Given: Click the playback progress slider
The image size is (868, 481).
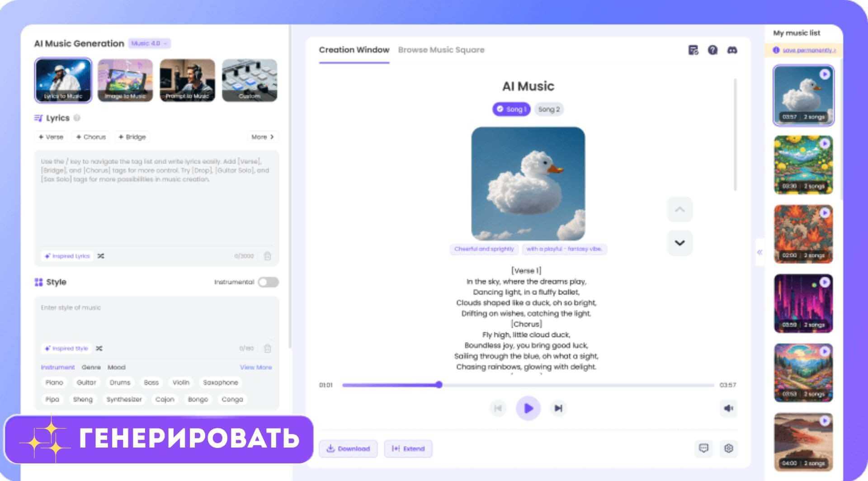Looking at the screenshot, I should pyautogui.click(x=528, y=385).
